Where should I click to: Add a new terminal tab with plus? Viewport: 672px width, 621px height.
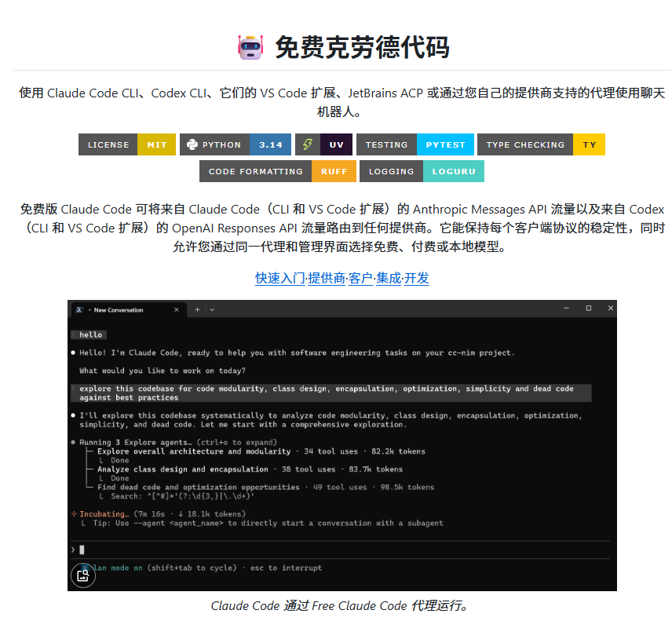pos(197,309)
